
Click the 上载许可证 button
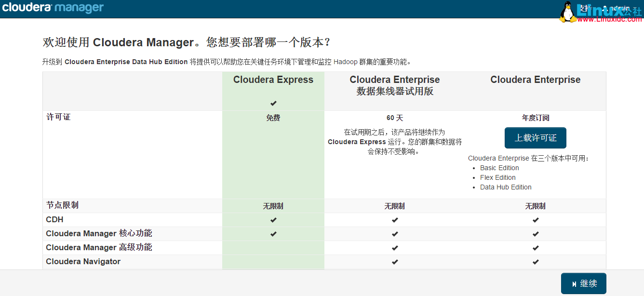[536, 138]
